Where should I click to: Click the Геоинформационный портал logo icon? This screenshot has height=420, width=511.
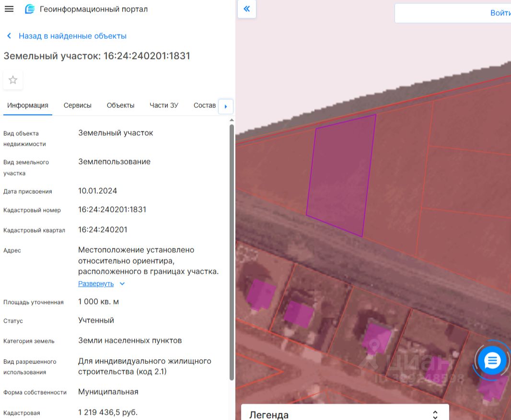30,9
